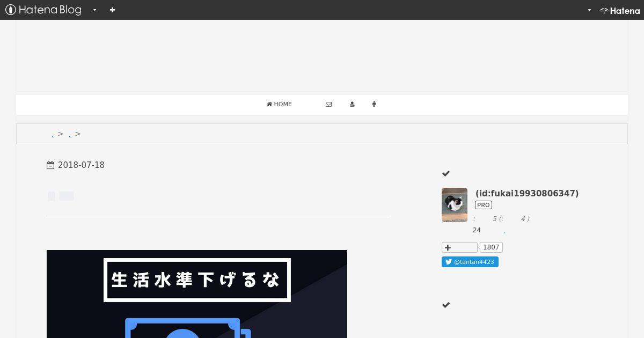This screenshot has height=338, width=644.
Task: View the 1807 subscriber count
Action: click(491, 247)
